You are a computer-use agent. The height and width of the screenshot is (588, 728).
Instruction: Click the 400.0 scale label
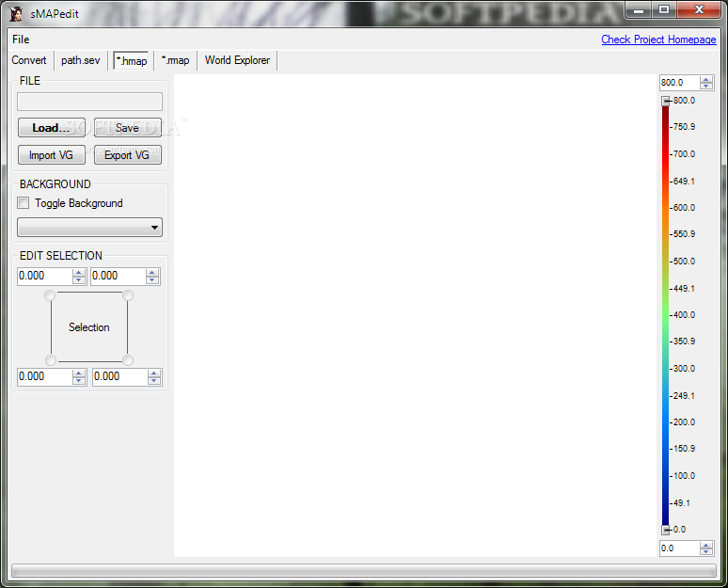click(684, 315)
